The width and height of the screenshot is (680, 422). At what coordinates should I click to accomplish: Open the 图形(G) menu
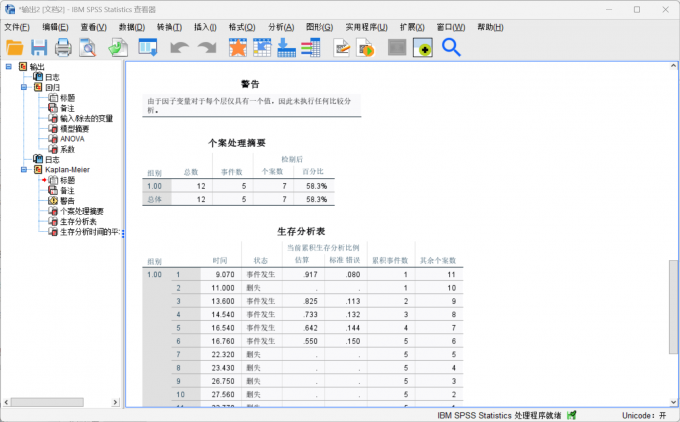pos(319,27)
